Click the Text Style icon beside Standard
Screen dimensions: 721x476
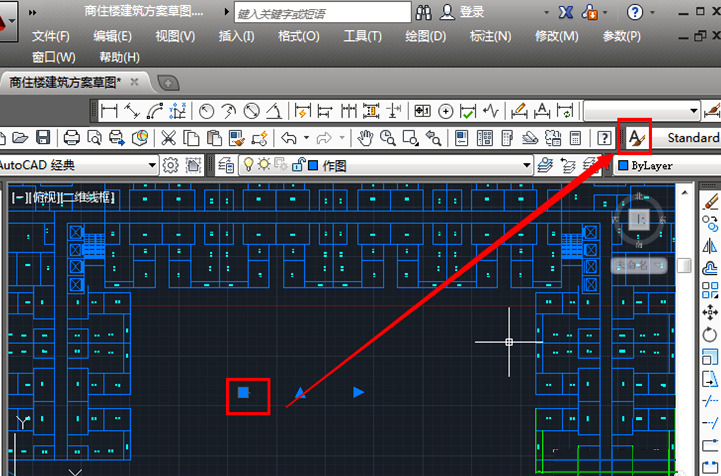(x=636, y=136)
